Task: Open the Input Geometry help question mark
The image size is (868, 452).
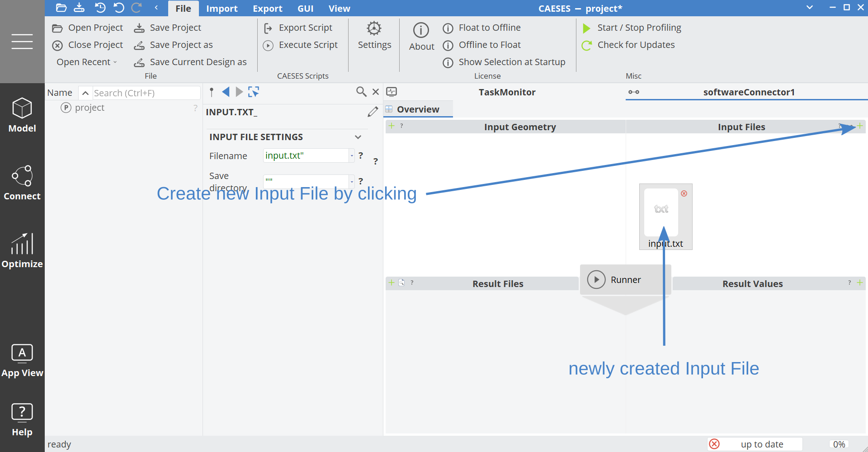Action: tap(401, 126)
